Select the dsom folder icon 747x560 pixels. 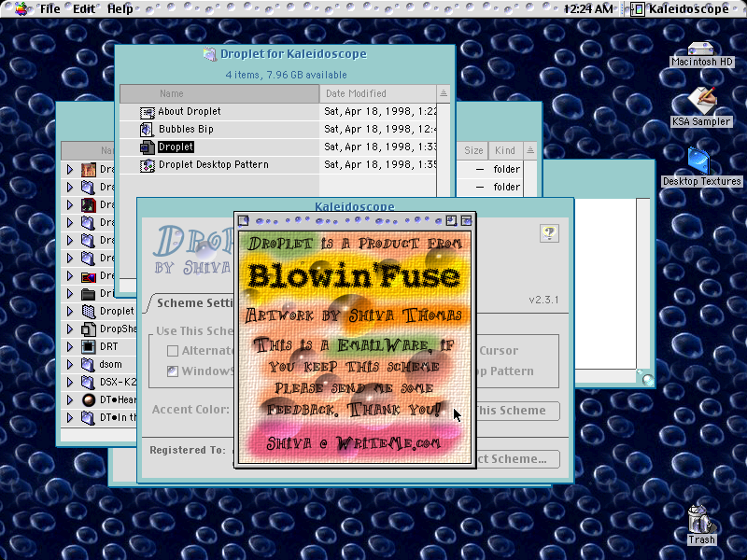[x=89, y=365]
